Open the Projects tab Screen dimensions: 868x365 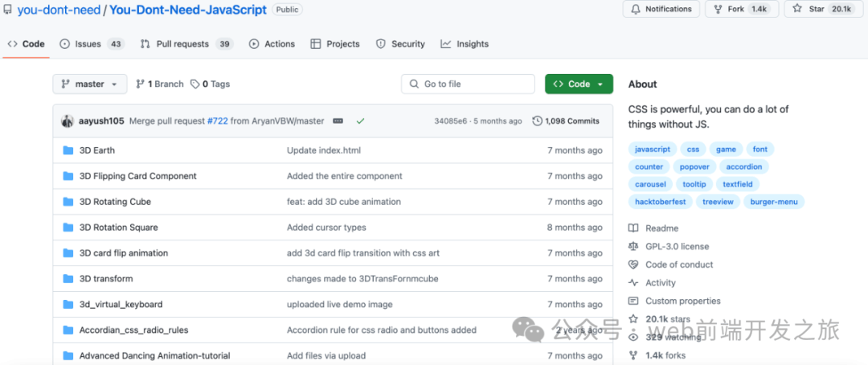(335, 43)
